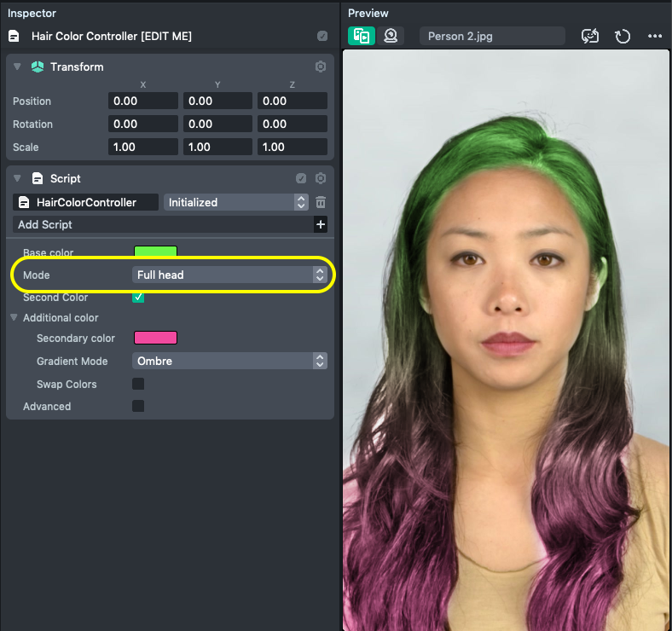
Task: Toggle the Hair Color Controller object enabled checkbox
Action: pos(322,36)
